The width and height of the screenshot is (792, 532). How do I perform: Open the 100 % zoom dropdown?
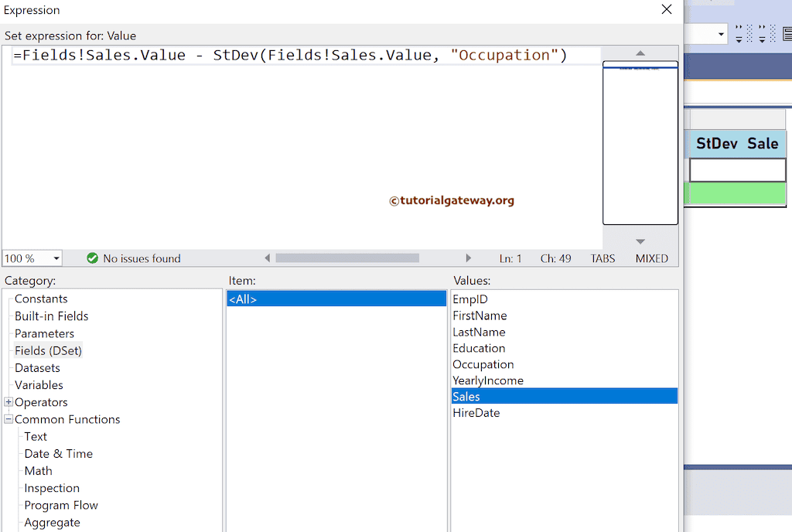point(56,258)
